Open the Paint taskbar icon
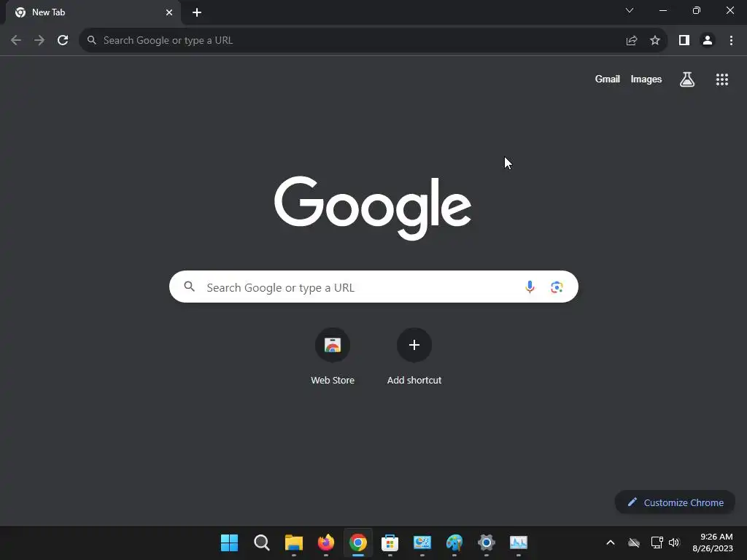The height and width of the screenshot is (560, 747). point(454,542)
